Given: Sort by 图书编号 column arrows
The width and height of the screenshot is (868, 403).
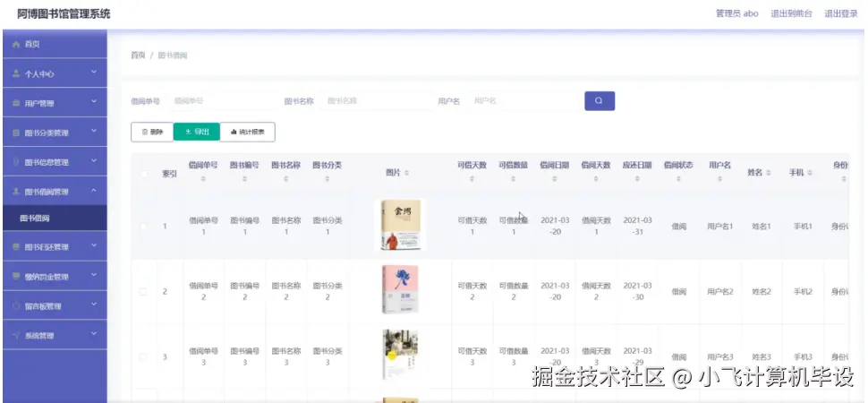Looking at the screenshot, I should (244, 179).
